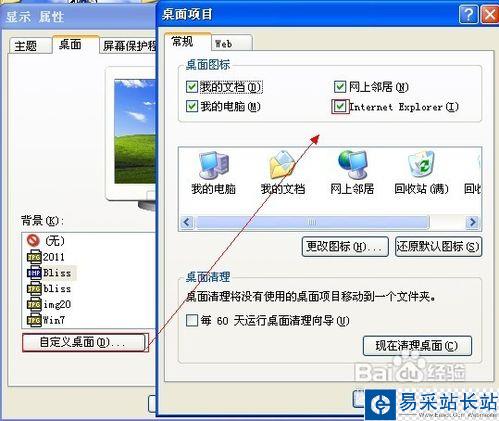Open the 屏幕保护程序 tab
This screenshot has width=499, height=421.
click(129, 46)
